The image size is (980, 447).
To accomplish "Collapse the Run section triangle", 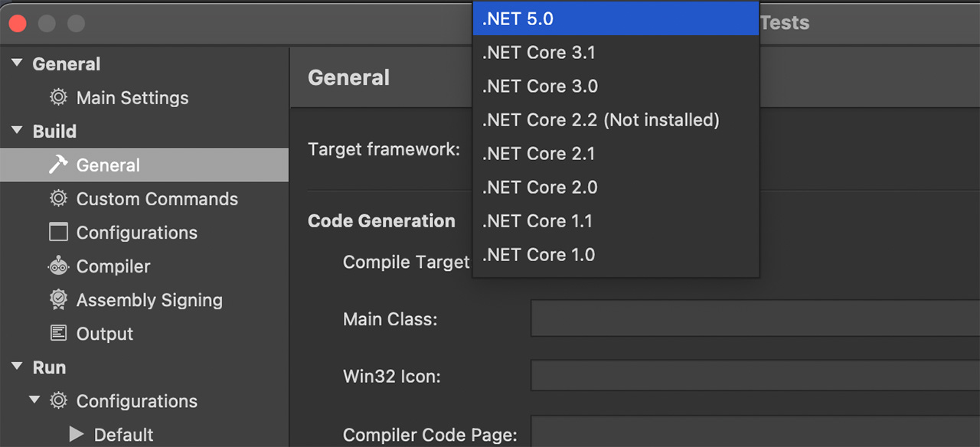I will point(17,367).
